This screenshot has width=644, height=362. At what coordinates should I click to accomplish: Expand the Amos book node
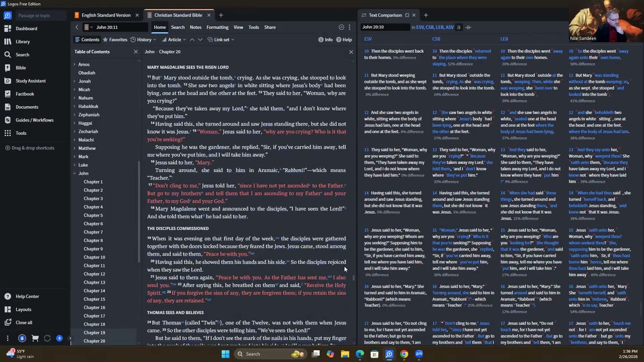(74, 64)
